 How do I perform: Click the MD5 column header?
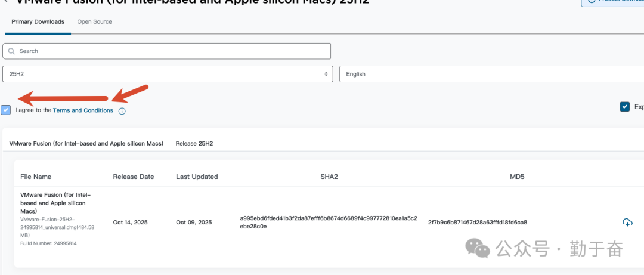point(517,177)
